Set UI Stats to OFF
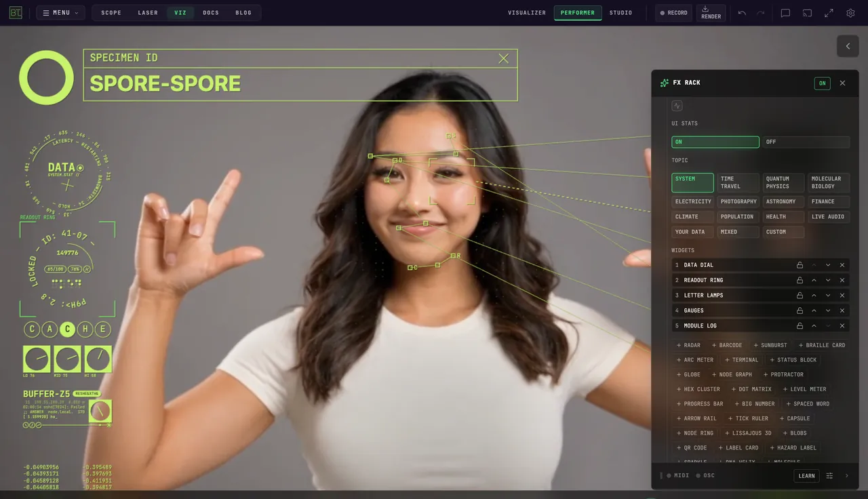 pos(806,142)
